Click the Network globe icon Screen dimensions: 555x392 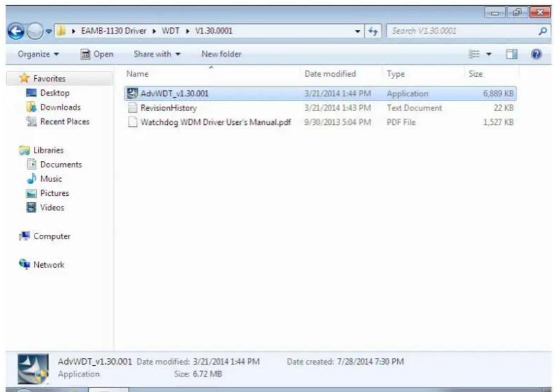point(24,264)
